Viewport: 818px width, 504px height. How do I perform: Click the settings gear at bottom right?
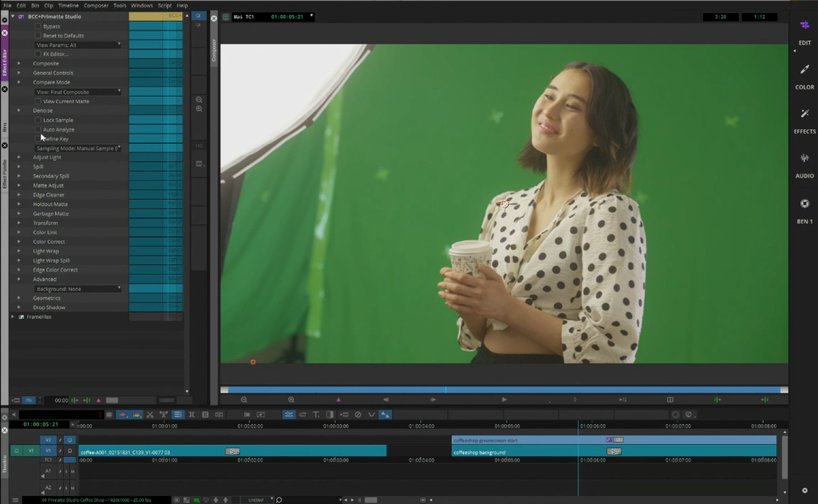tap(804, 490)
